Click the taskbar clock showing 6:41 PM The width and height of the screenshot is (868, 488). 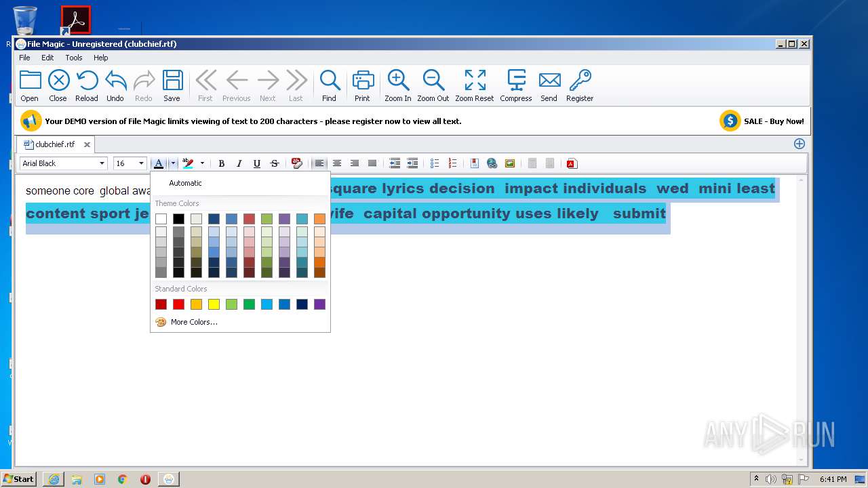833,479
